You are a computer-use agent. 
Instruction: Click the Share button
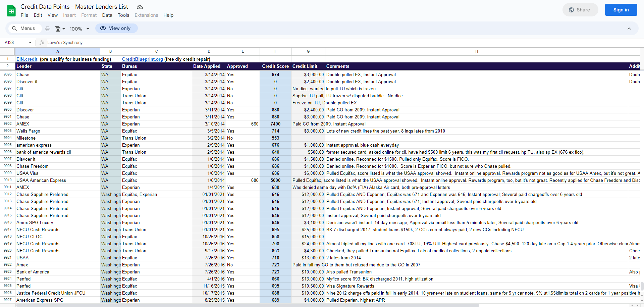tap(580, 10)
